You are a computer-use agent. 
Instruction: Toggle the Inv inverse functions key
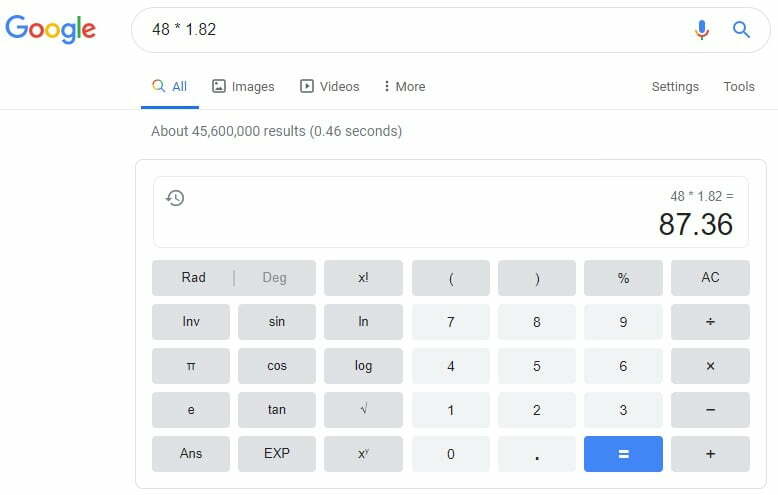click(x=191, y=322)
